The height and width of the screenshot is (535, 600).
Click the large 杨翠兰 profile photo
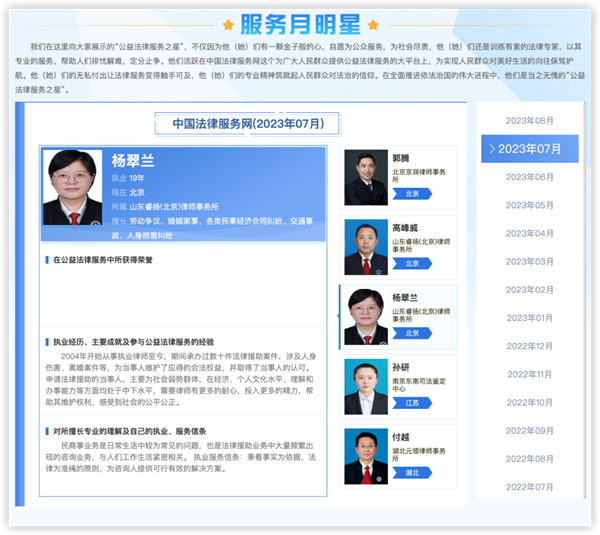[x=72, y=187]
